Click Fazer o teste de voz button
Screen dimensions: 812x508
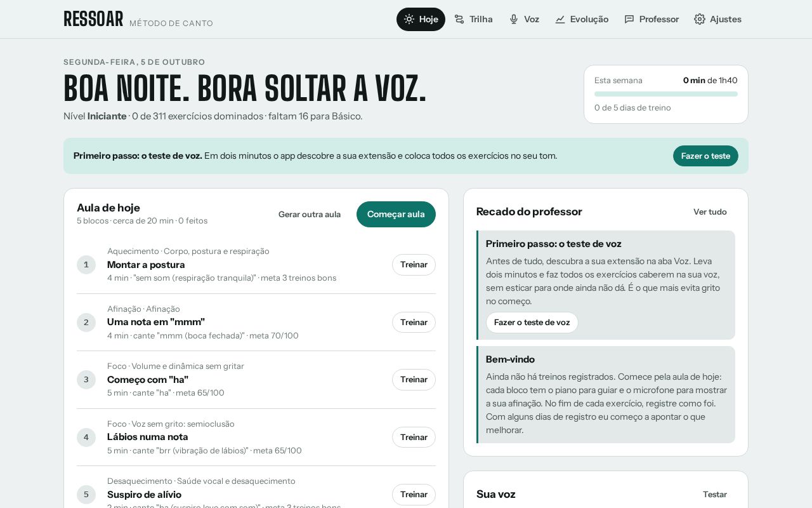[x=532, y=323]
